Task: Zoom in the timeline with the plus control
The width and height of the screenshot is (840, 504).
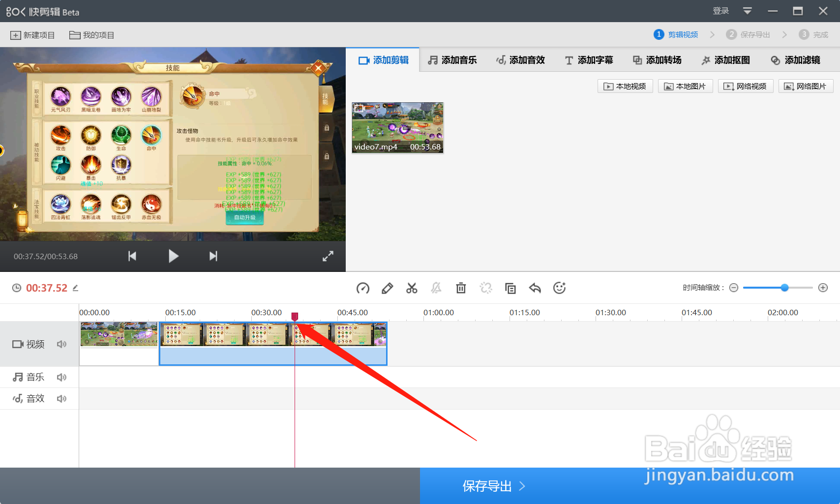Action: (824, 288)
